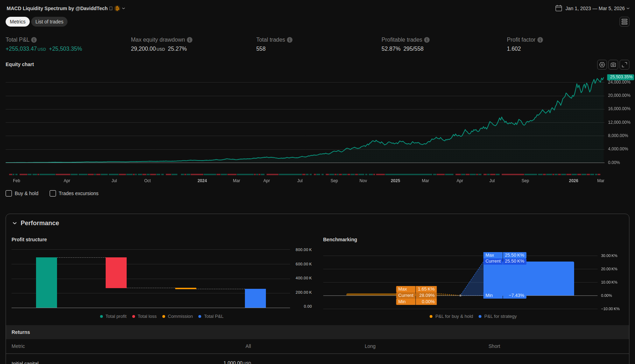Screen dimensions: 635x364
Task: Click the MACD Liquidity Spectrum strategy title
Action: pyautogui.click(x=57, y=8)
